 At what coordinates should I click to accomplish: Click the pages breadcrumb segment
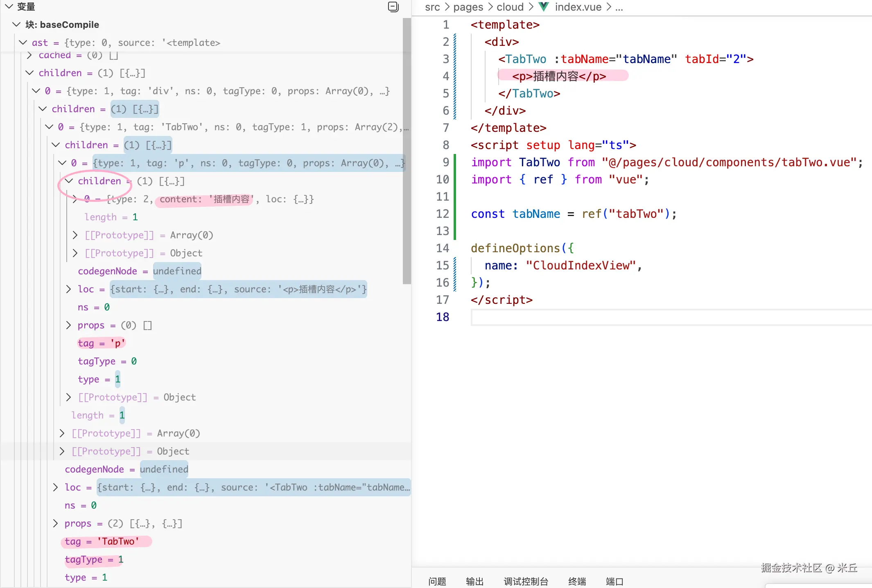[468, 7]
